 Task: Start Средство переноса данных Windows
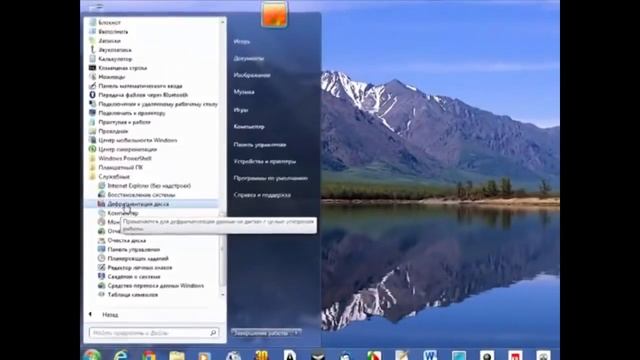coord(156,285)
